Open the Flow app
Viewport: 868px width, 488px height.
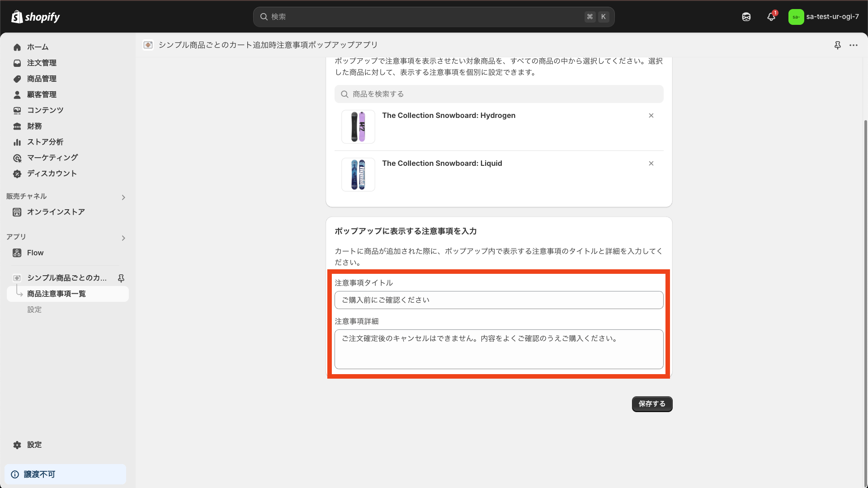(x=35, y=253)
